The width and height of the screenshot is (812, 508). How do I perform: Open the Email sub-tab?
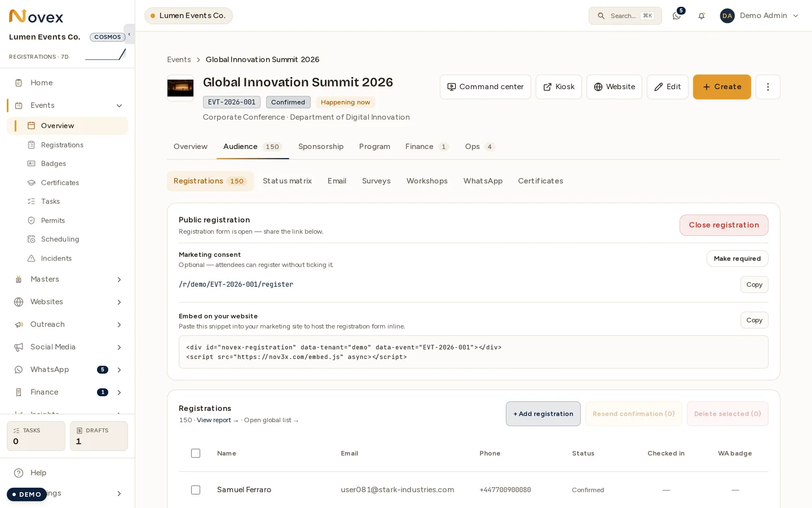coord(337,181)
